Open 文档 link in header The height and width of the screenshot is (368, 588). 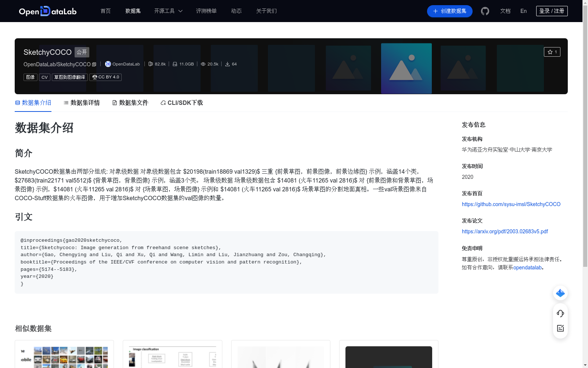(505, 11)
